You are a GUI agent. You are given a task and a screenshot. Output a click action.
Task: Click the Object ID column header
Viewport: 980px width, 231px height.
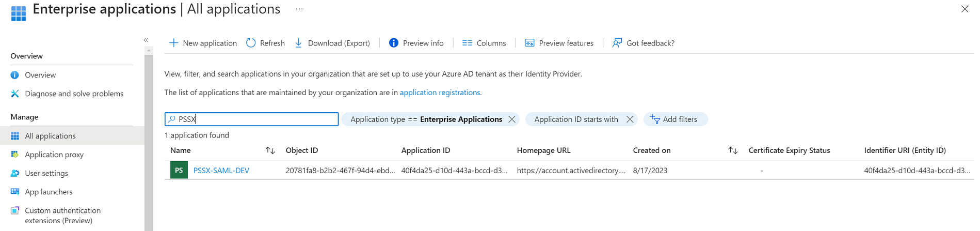click(302, 150)
